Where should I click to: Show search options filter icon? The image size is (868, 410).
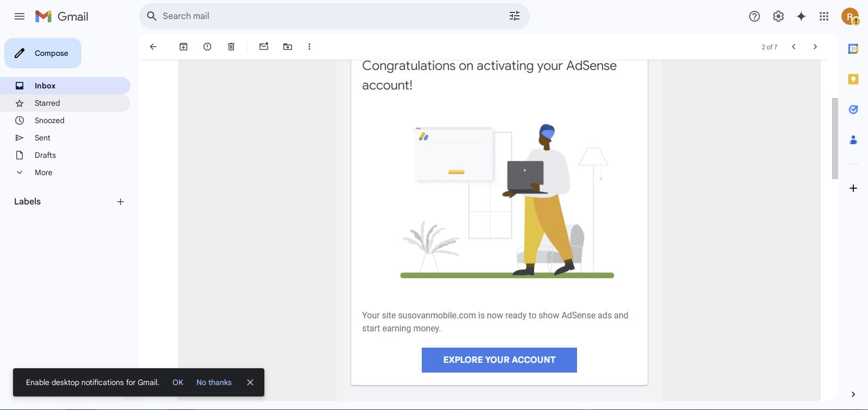pos(515,16)
